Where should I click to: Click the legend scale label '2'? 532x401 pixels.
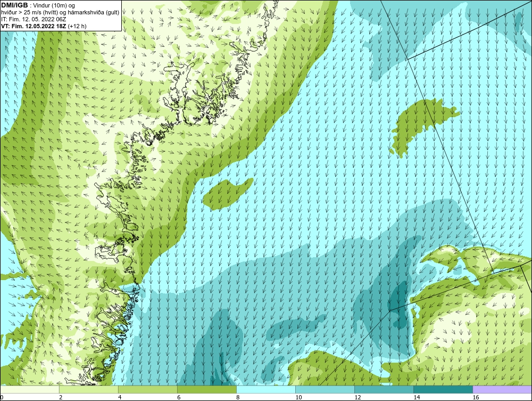[x=61, y=398]
